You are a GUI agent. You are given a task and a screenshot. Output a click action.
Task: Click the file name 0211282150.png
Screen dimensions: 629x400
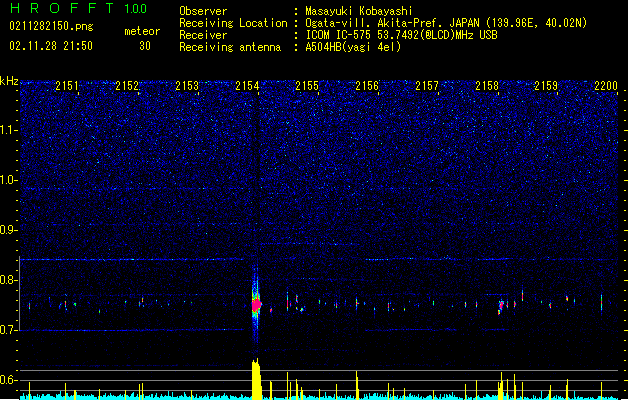point(51,26)
